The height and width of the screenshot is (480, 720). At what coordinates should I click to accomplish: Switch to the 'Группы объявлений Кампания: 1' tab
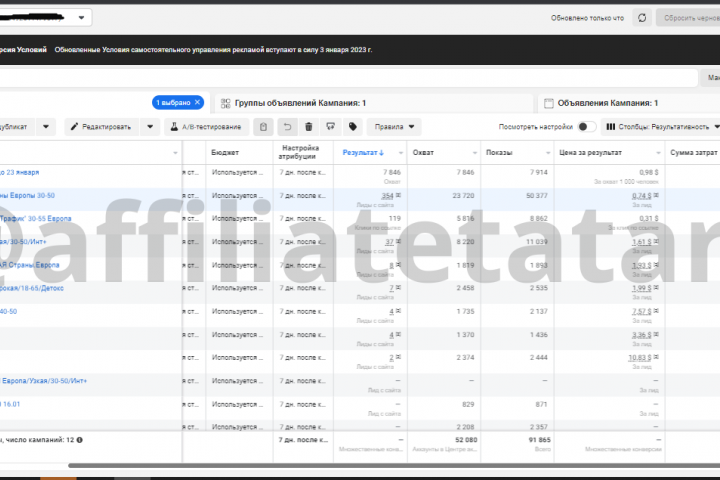tap(374, 103)
